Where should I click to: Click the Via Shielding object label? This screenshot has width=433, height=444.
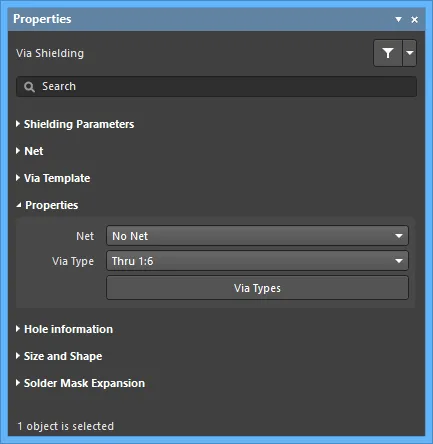tap(50, 53)
